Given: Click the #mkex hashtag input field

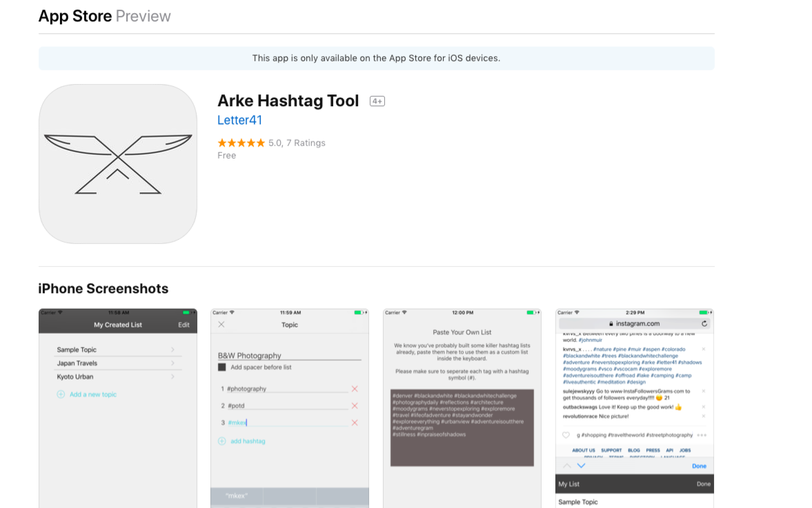Looking at the screenshot, I should point(288,423).
